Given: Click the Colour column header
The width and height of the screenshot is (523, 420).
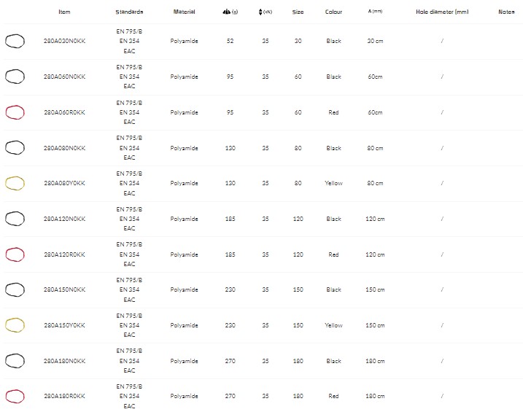Looking at the screenshot, I should click(333, 12).
